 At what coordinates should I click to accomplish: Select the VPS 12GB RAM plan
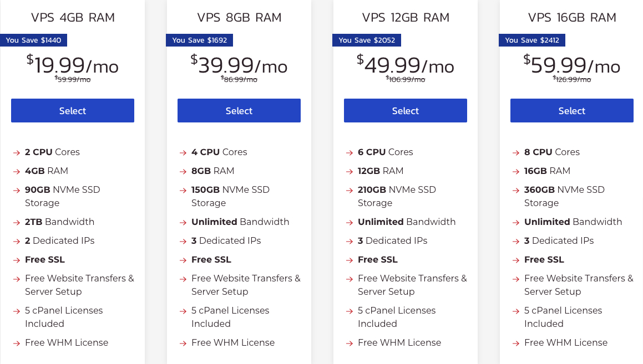[x=405, y=110]
